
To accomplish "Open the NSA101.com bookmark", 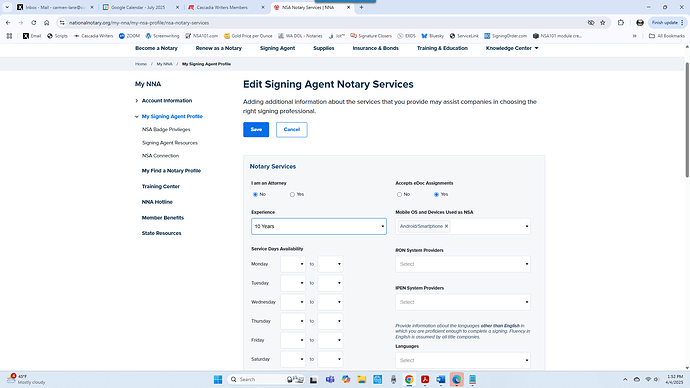I will (x=202, y=36).
